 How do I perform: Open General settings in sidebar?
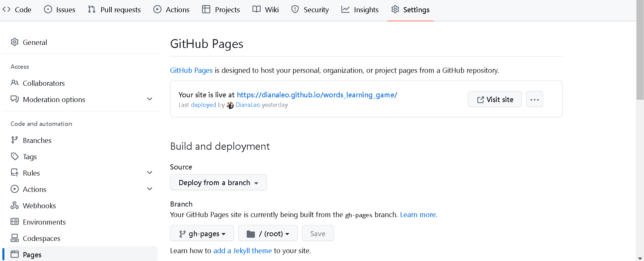pyautogui.click(x=82, y=42)
